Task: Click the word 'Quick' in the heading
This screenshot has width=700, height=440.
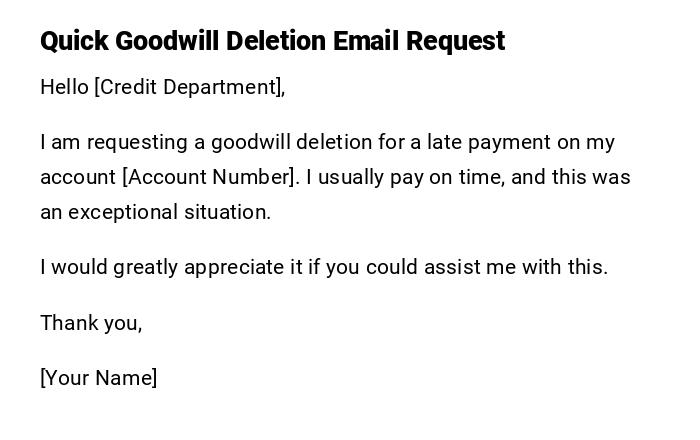Action: [74, 41]
